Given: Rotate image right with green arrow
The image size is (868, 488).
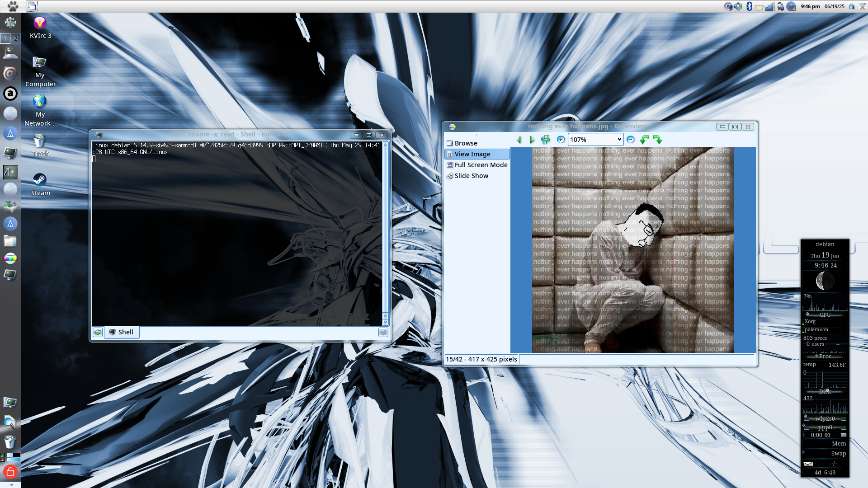Looking at the screenshot, I should pos(658,140).
